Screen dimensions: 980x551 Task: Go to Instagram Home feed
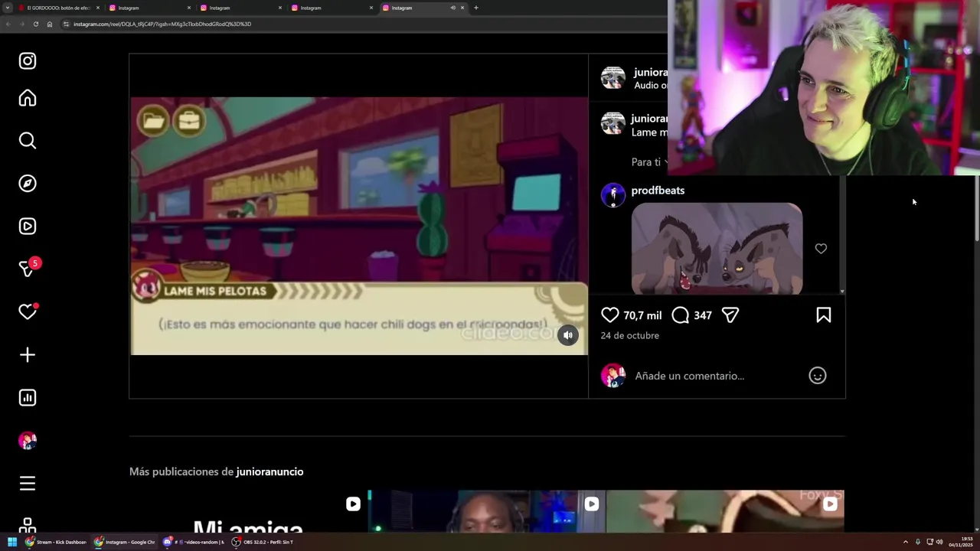(28, 98)
